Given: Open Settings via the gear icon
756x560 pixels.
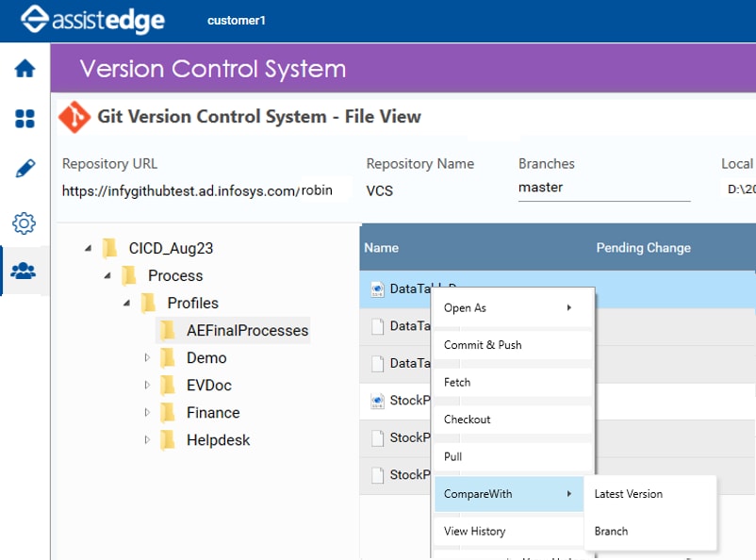Looking at the screenshot, I should [x=25, y=223].
